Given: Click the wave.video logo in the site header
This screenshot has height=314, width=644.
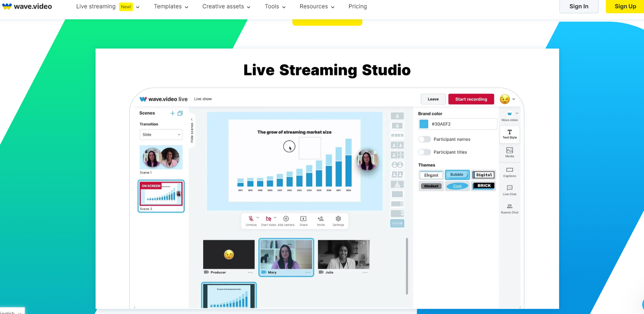Looking at the screenshot, I should [27, 6].
